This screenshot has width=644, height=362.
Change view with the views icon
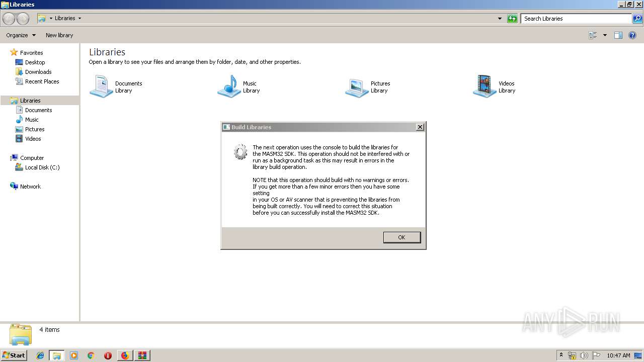593,35
